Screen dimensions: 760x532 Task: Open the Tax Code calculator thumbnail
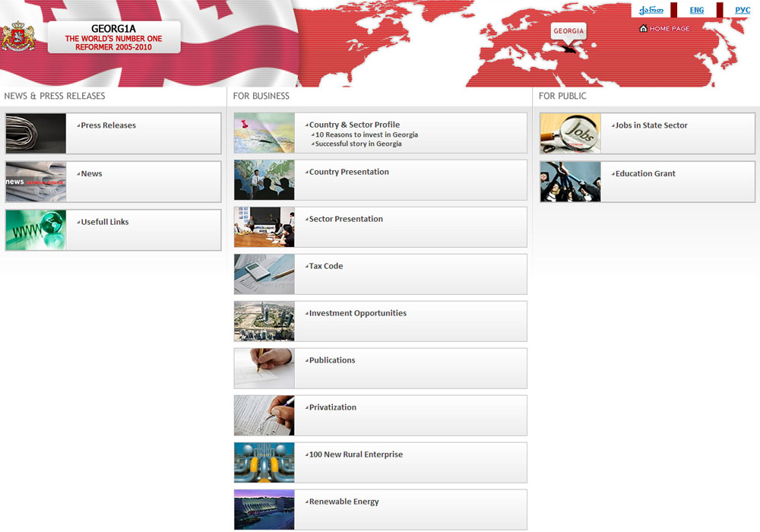point(264,274)
